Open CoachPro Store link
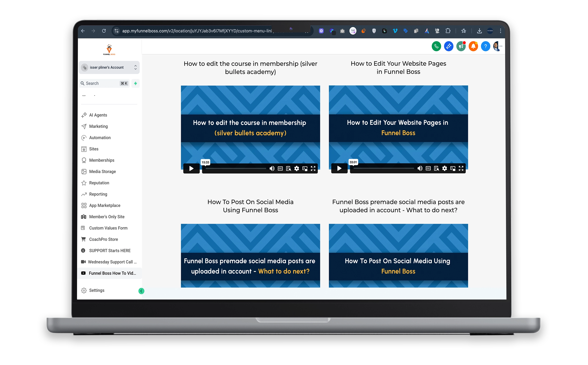The image size is (588, 365). [x=103, y=239]
